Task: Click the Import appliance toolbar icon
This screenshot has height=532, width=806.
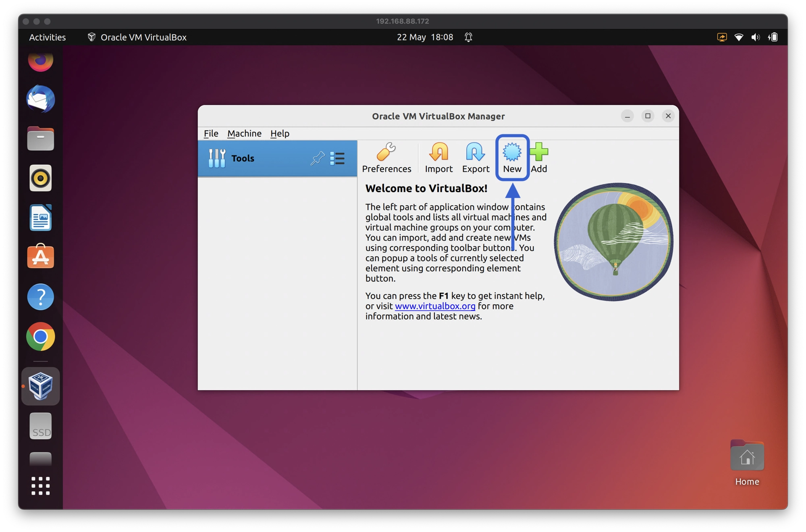Action: click(x=438, y=157)
